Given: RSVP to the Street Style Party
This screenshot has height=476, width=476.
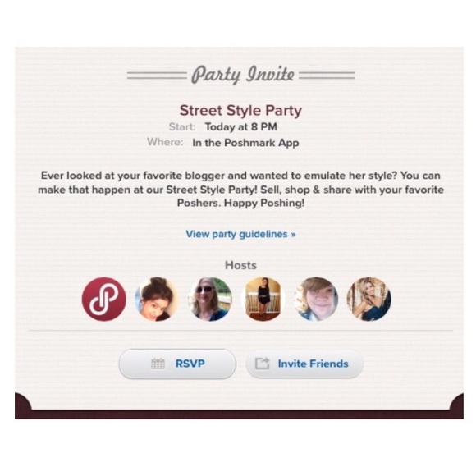Looking at the screenshot, I should (177, 364).
